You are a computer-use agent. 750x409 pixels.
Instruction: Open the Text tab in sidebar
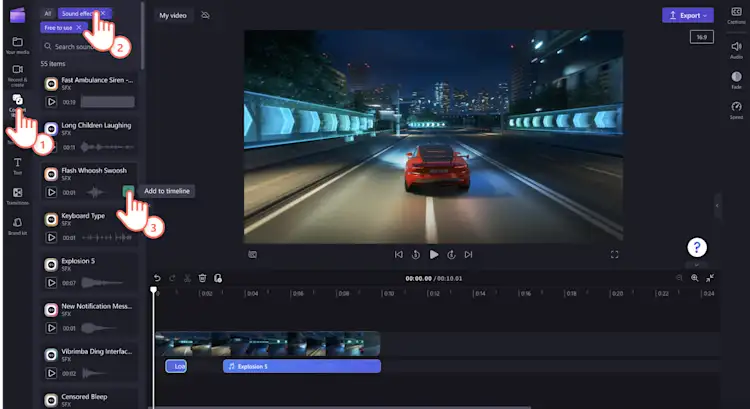pos(18,166)
